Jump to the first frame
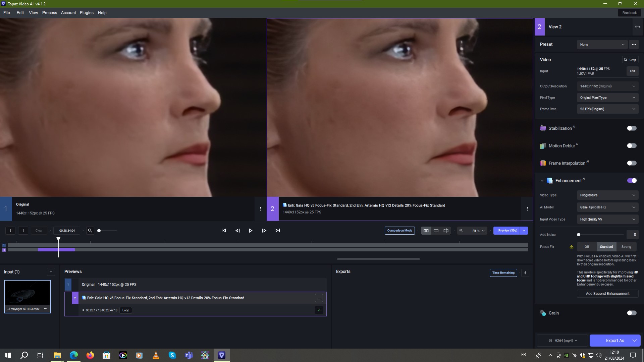 pos(224,231)
